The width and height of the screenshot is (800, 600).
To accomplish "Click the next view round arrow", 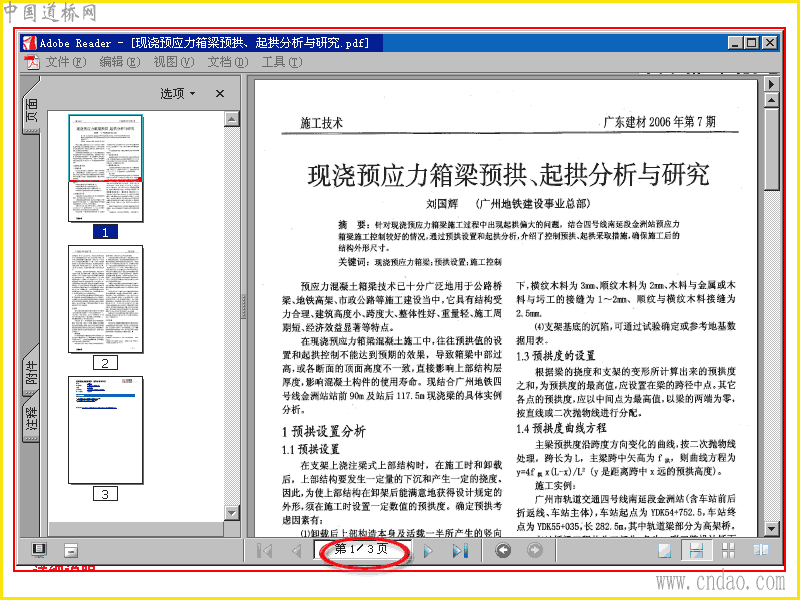I will tap(535, 550).
